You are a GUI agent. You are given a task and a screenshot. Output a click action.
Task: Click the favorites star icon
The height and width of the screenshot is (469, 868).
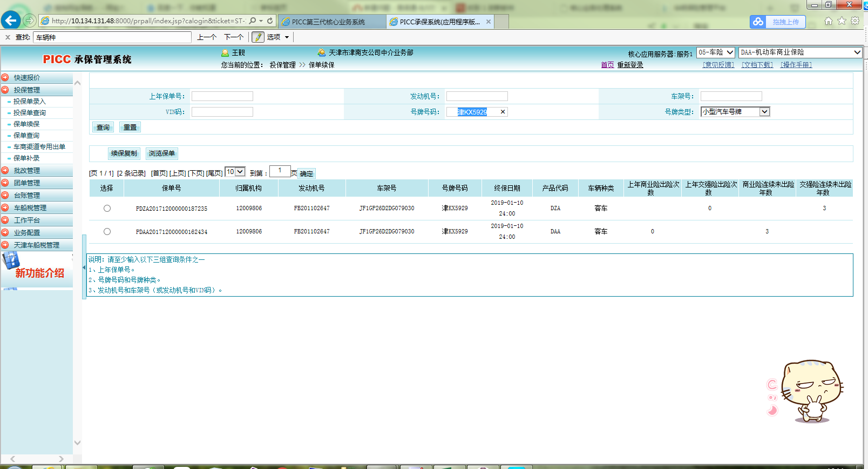842,21
